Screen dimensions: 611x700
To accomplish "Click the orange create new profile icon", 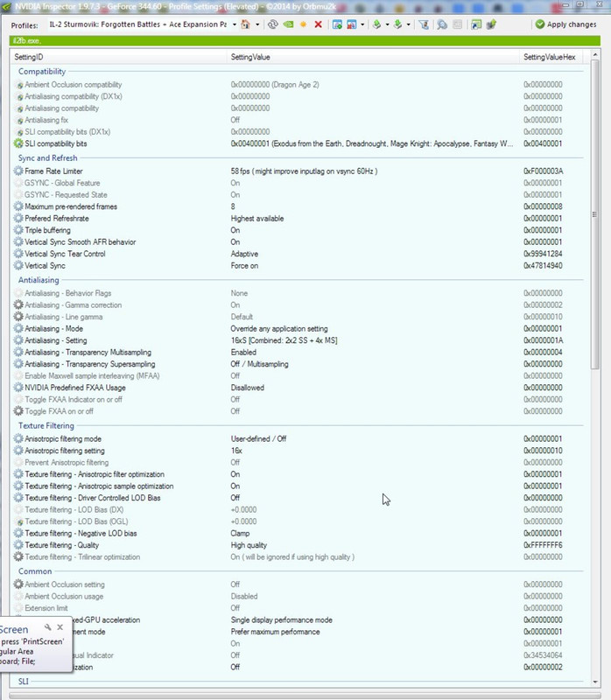I will (x=303, y=24).
